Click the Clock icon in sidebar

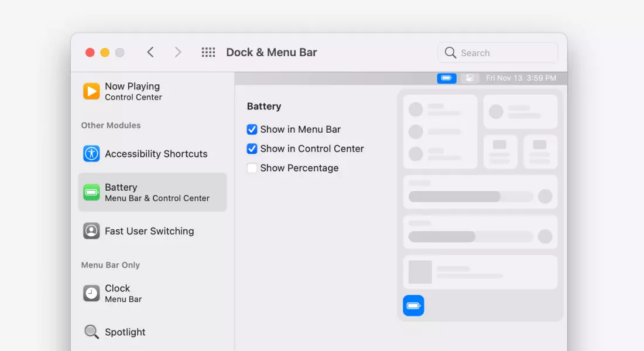point(91,293)
